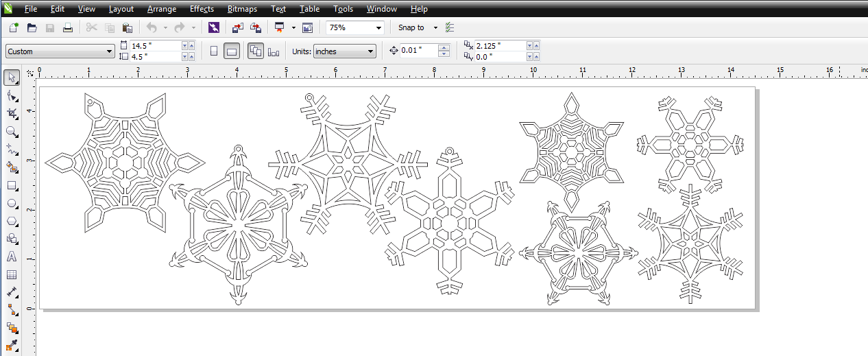Screen dimensions: 868x356
Task: Select the Text tool
Action: coord(12,257)
